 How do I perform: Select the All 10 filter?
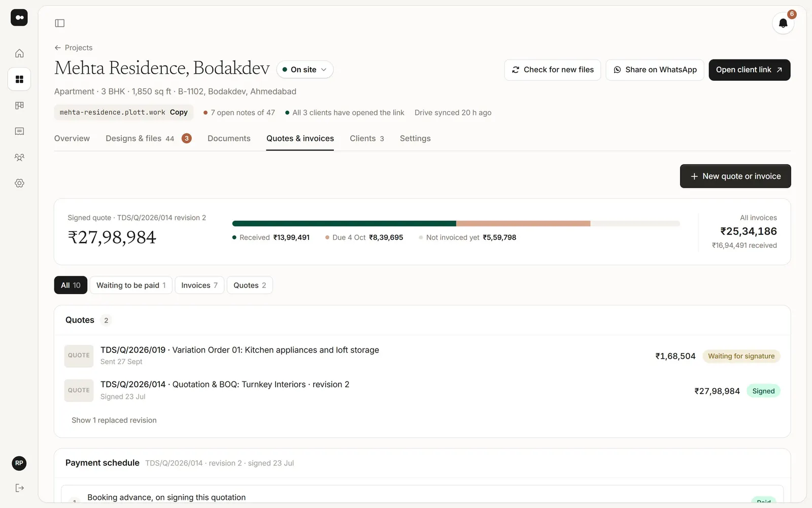coord(71,285)
